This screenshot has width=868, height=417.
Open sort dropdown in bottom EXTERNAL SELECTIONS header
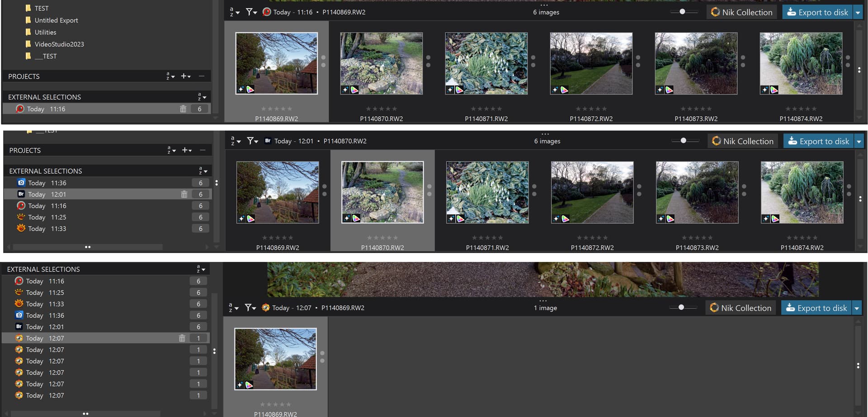tap(201, 269)
